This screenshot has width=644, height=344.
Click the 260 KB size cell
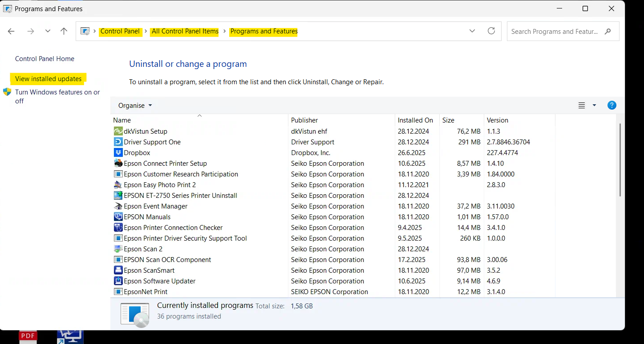(x=470, y=238)
